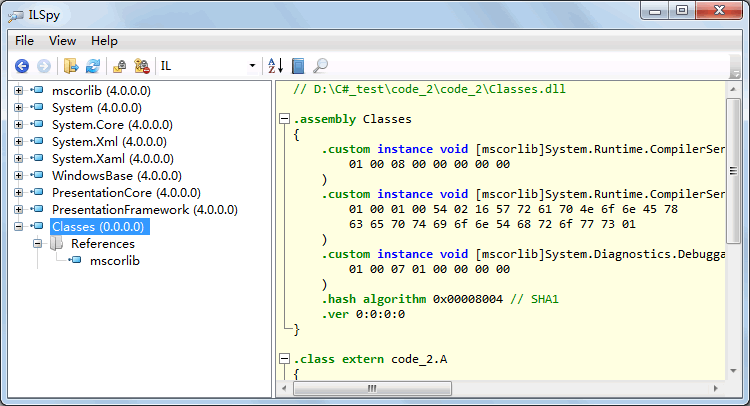Expand the PresentationCore assembly node
Viewport: 750px width, 406px height.
tap(19, 193)
